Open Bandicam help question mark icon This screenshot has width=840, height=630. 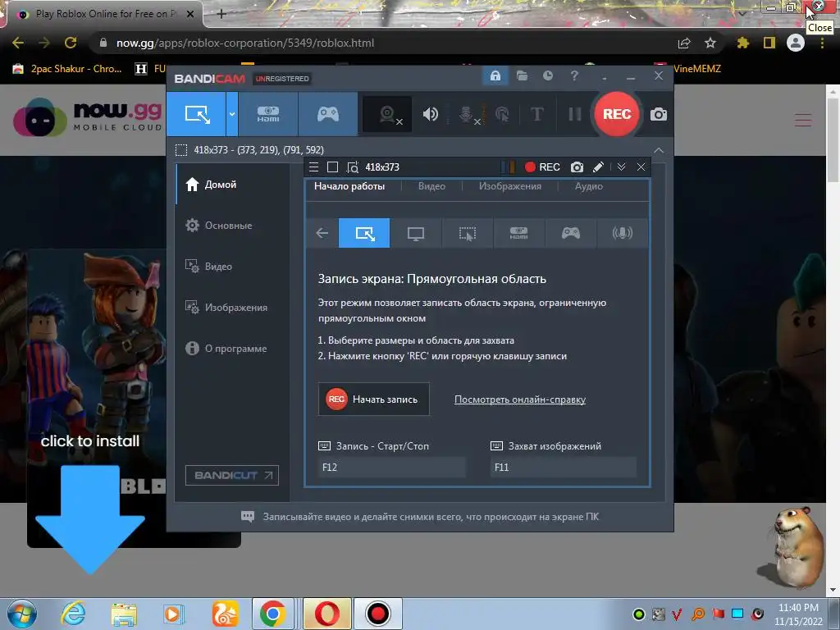(x=574, y=76)
